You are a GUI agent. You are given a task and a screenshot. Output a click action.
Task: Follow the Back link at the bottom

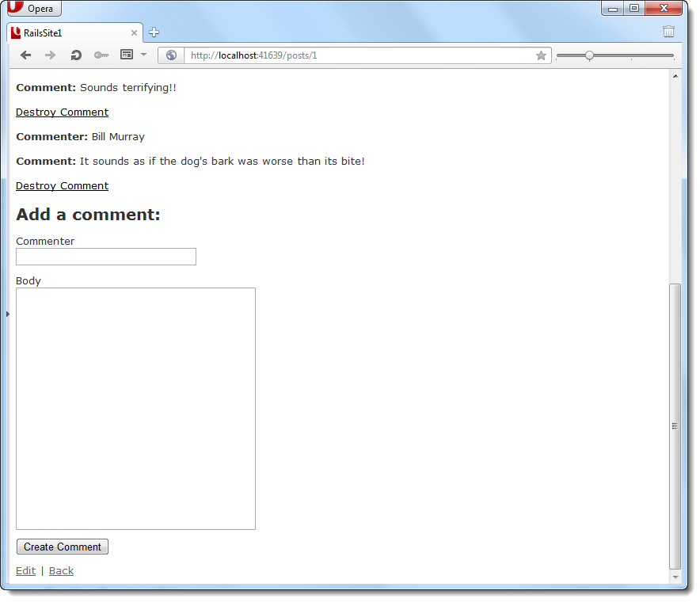click(61, 570)
